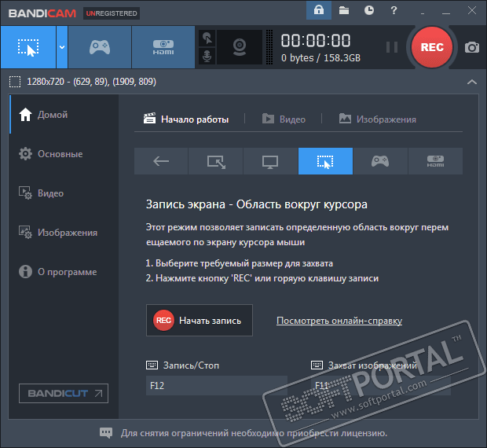Open the output folder icon
This screenshot has width=487, height=448.
tap(344, 10)
